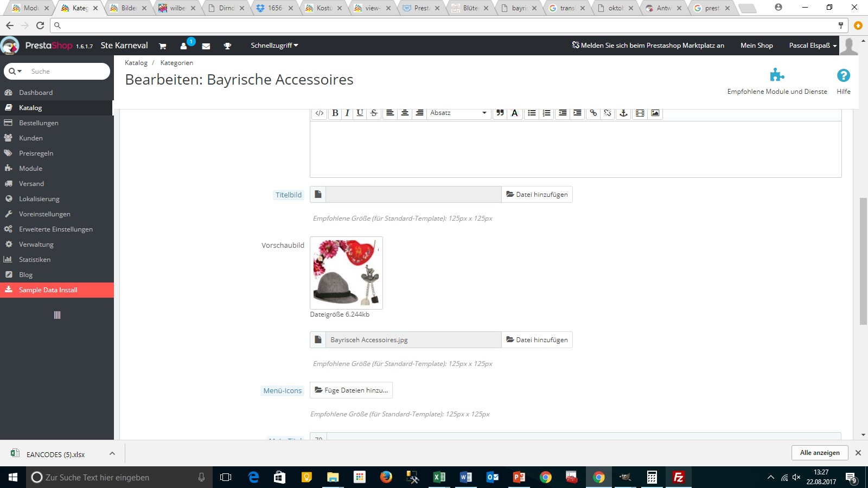The image size is (868, 488).
Task: Click in the description editor text area
Action: [x=576, y=149]
